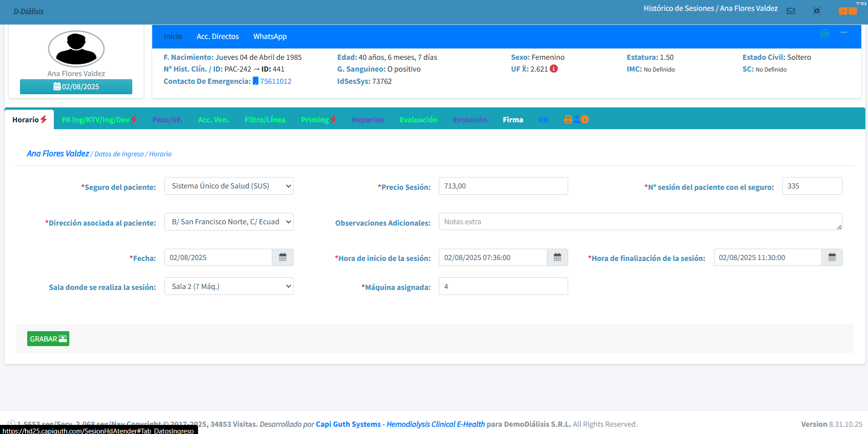This screenshot has height=434, width=868.
Task: Click the orange printer icon on the tab bar
Action: (x=567, y=119)
